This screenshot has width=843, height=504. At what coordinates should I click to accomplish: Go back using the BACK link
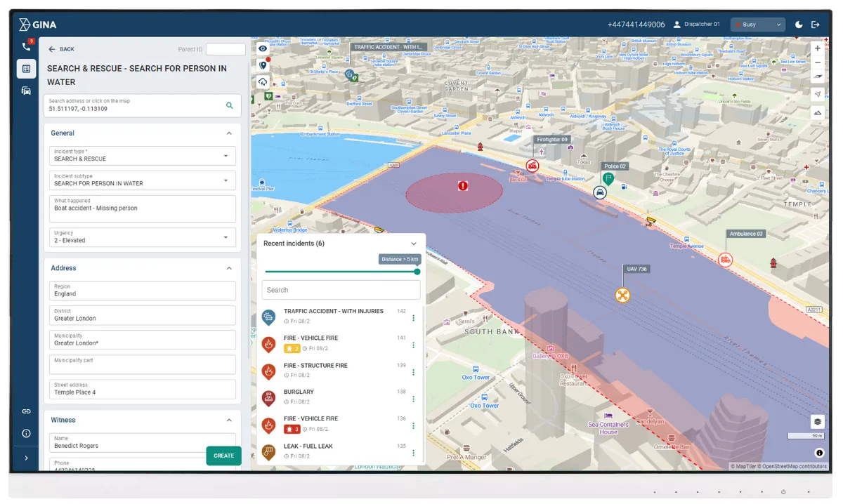tap(61, 49)
